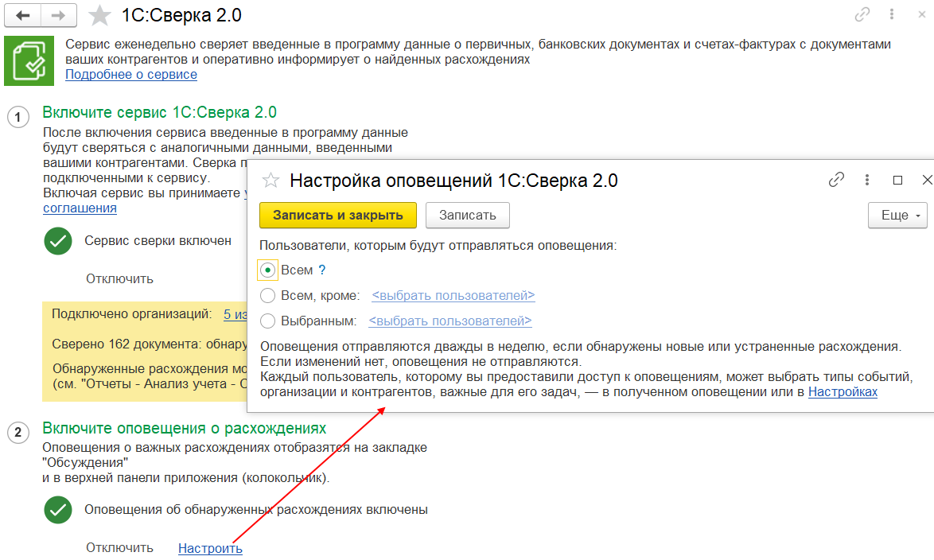
Task: Close the Настройка оповещений dialog
Action: (x=927, y=179)
